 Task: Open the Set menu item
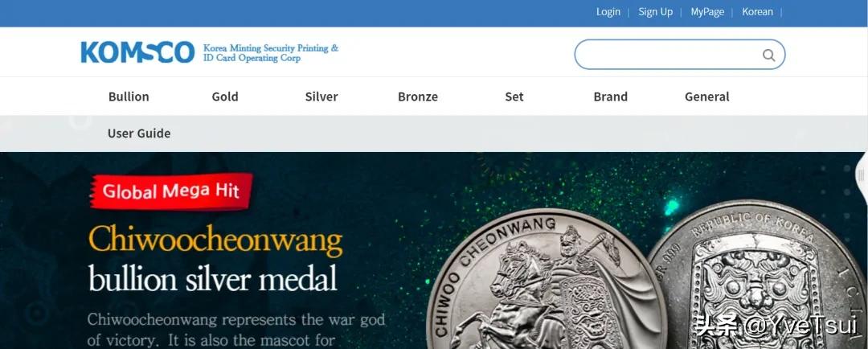coord(514,96)
